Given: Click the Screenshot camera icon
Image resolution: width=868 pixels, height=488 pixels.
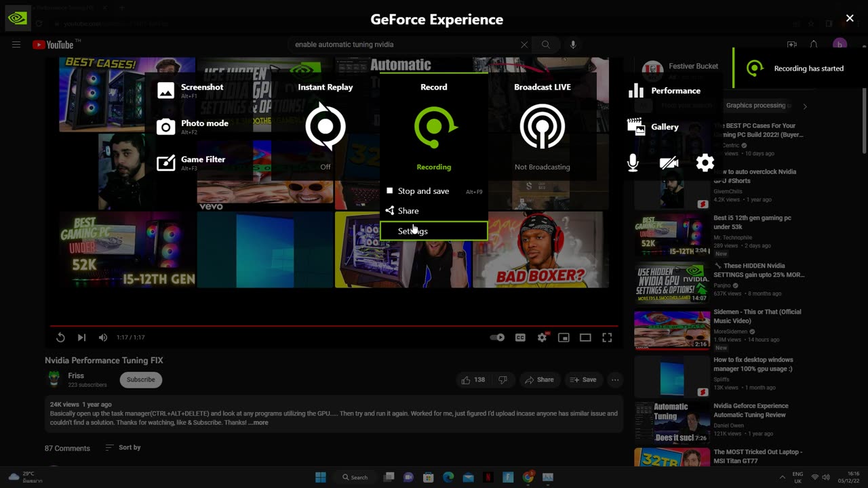Looking at the screenshot, I should (x=166, y=91).
